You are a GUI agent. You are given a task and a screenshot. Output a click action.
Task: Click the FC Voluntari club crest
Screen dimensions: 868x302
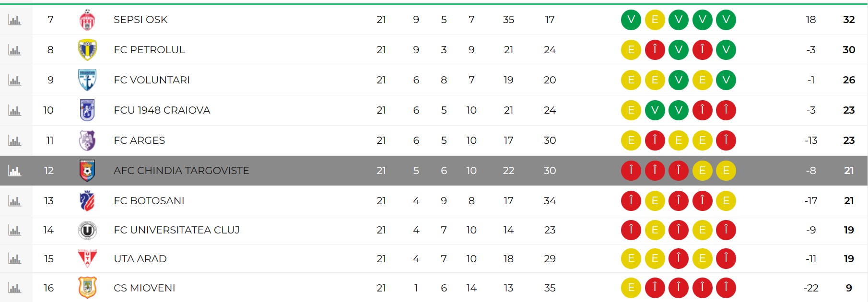click(87, 80)
